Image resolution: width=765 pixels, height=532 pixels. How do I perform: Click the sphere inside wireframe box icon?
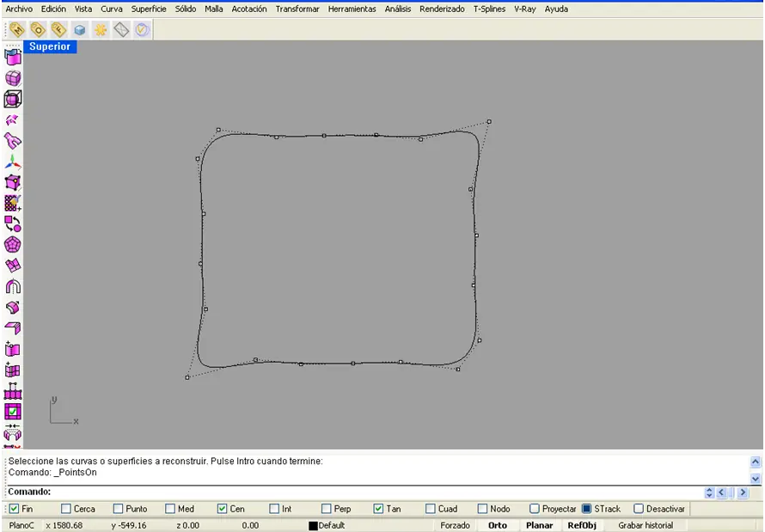coord(13,99)
